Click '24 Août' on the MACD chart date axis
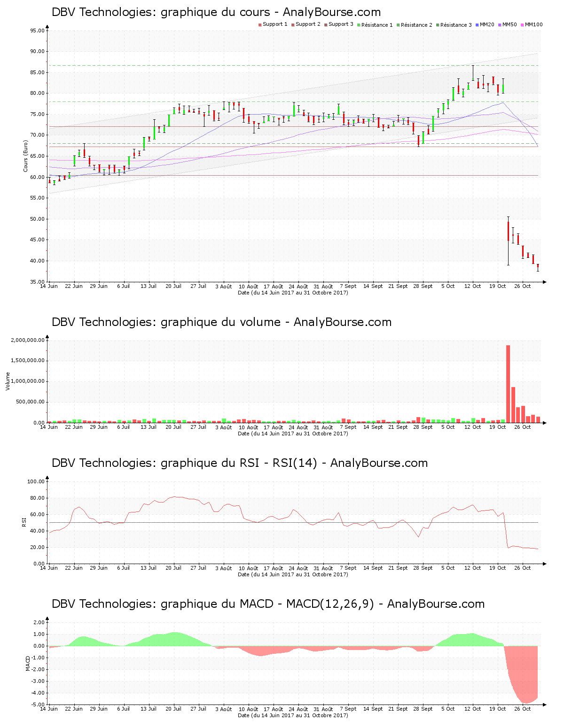Screen dimensions: 564x728 tap(298, 709)
